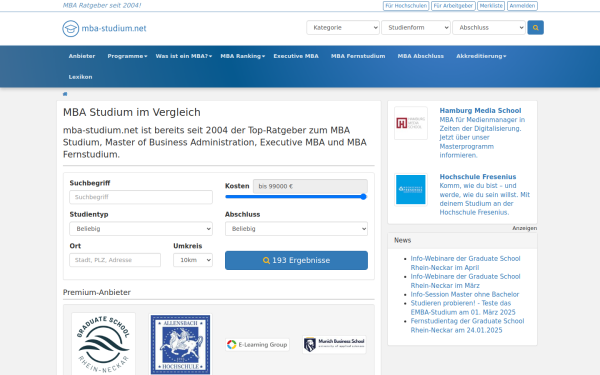This screenshot has width=600, height=375.
Task: Click Munich Business School logo
Action: tap(334, 344)
